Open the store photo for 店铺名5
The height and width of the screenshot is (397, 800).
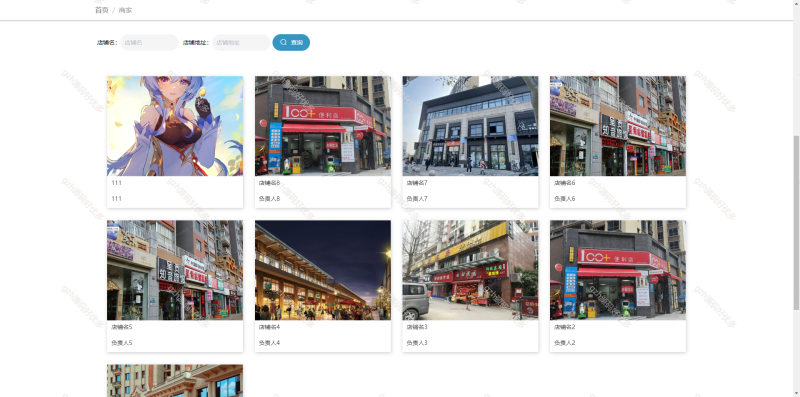(x=175, y=270)
